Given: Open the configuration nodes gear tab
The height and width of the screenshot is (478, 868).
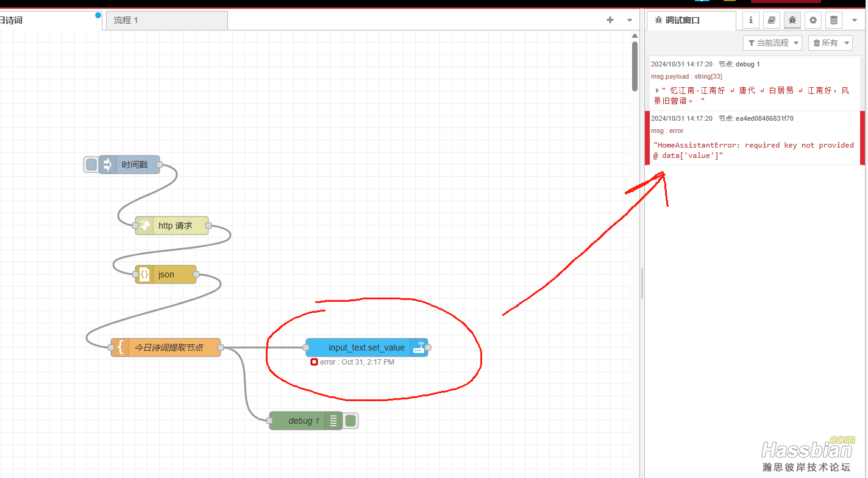Looking at the screenshot, I should 813,20.
